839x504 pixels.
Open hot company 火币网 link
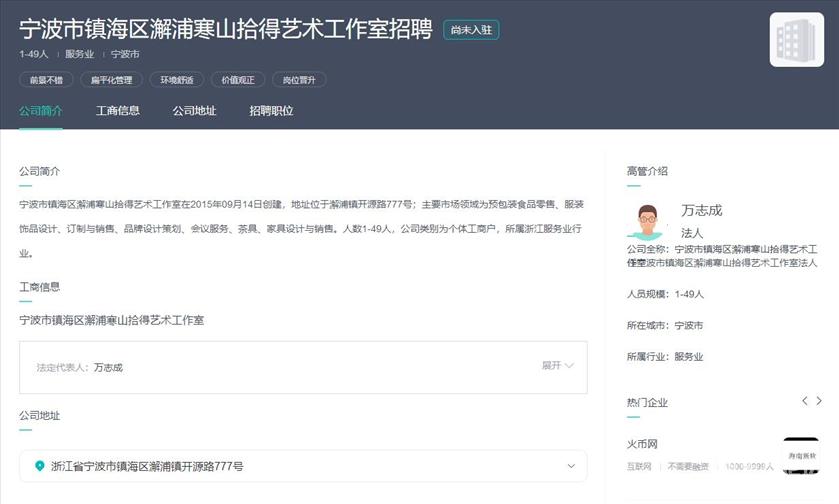pos(642,444)
